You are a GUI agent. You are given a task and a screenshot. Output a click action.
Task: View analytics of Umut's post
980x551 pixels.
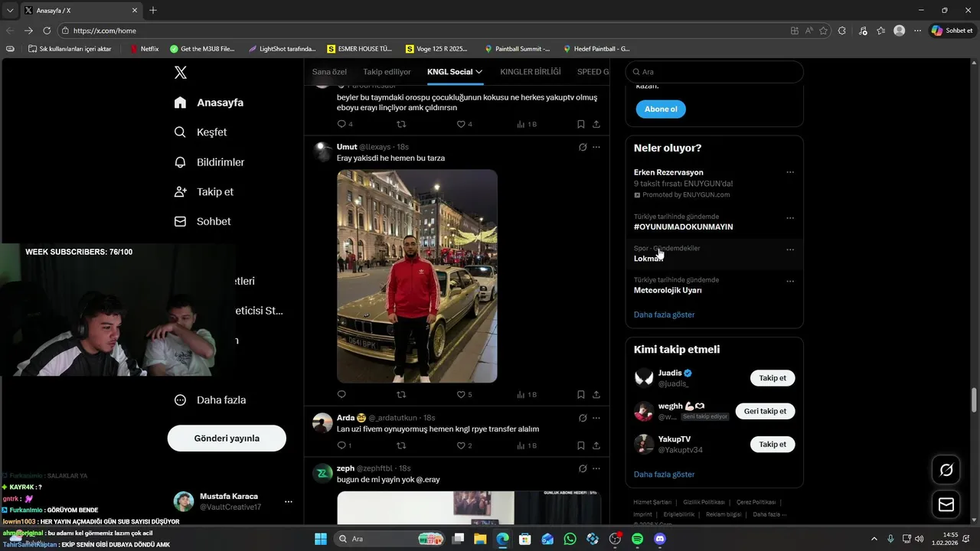click(527, 395)
